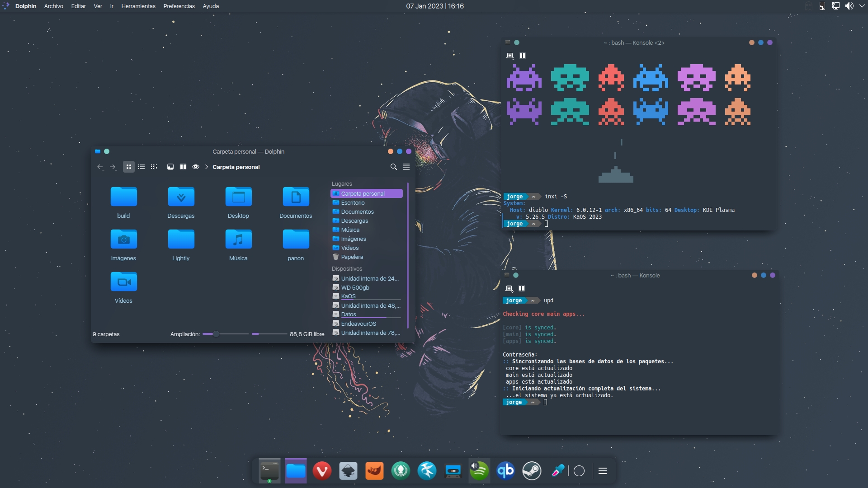Switch Dolphin to icons view mode
This screenshot has height=488, width=868.
click(x=129, y=167)
